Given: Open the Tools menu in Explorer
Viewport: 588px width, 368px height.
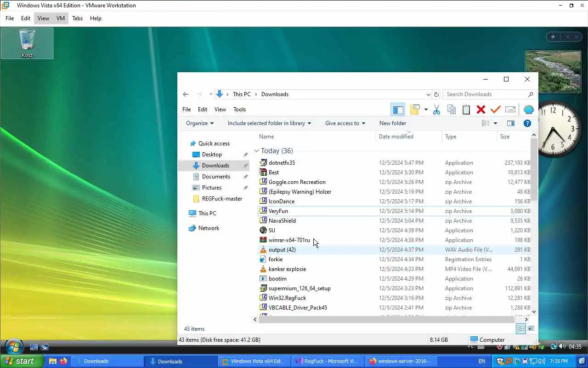Looking at the screenshot, I should click(239, 109).
